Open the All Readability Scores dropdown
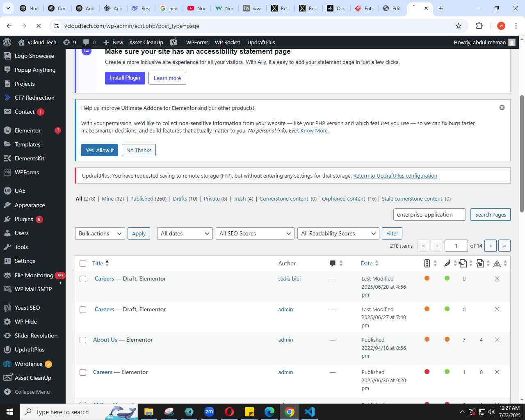The image size is (525, 420). pos(338,233)
